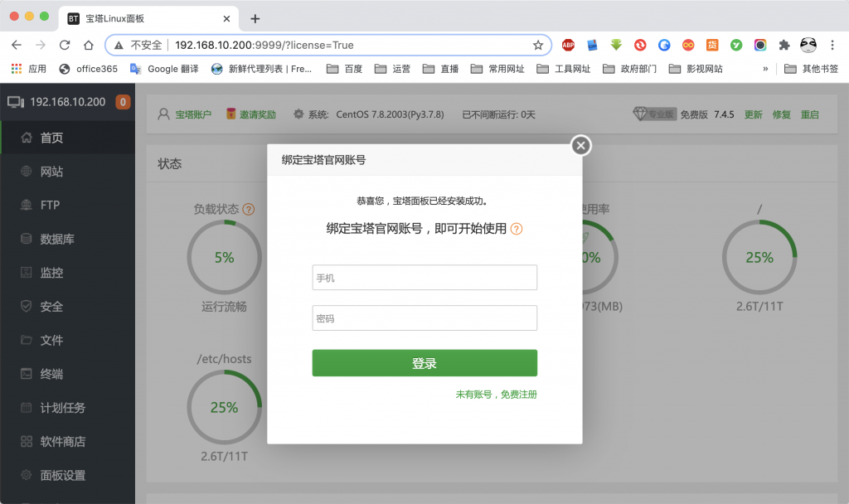Reload the page with refresh icon
This screenshot has width=849, height=504.
[x=65, y=45]
